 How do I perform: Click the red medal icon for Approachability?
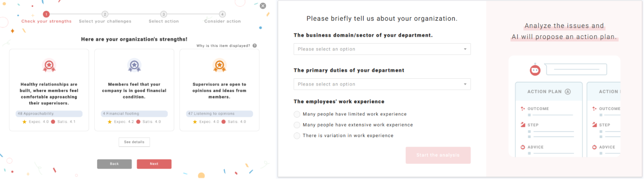[x=49, y=66]
